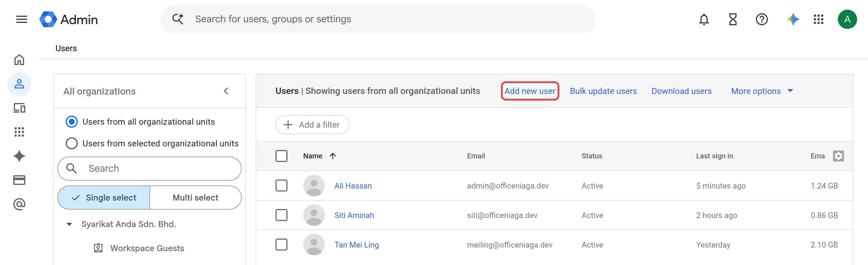
Task: Tick the checkbox for Tan Mei Ling
Action: [x=281, y=245]
